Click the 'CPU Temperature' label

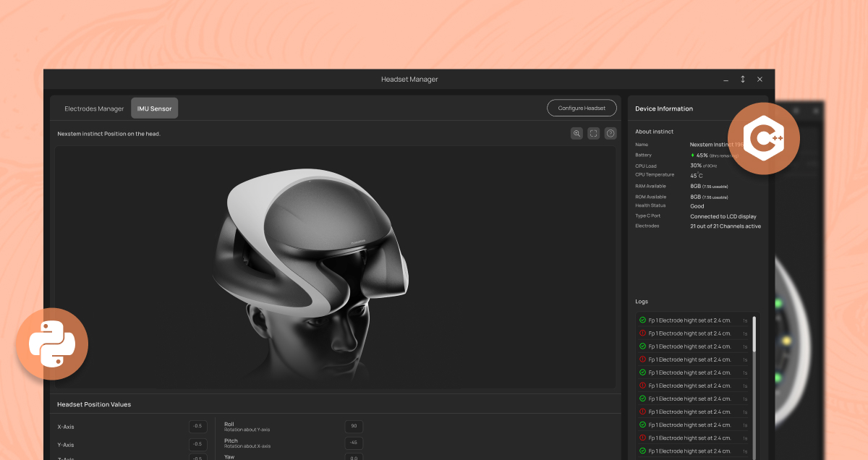tap(655, 174)
